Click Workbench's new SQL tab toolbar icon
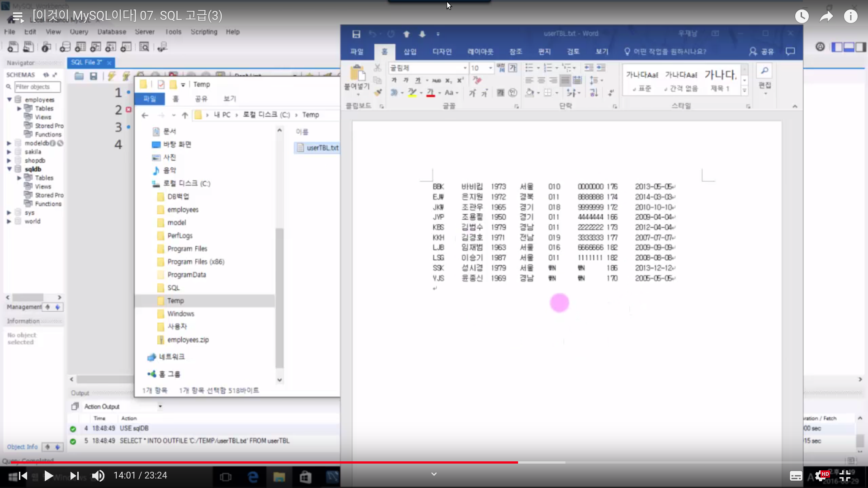Image resolution: width=868 pixels, height=488 pixels. pyautogui.click(x=13, y=47)
